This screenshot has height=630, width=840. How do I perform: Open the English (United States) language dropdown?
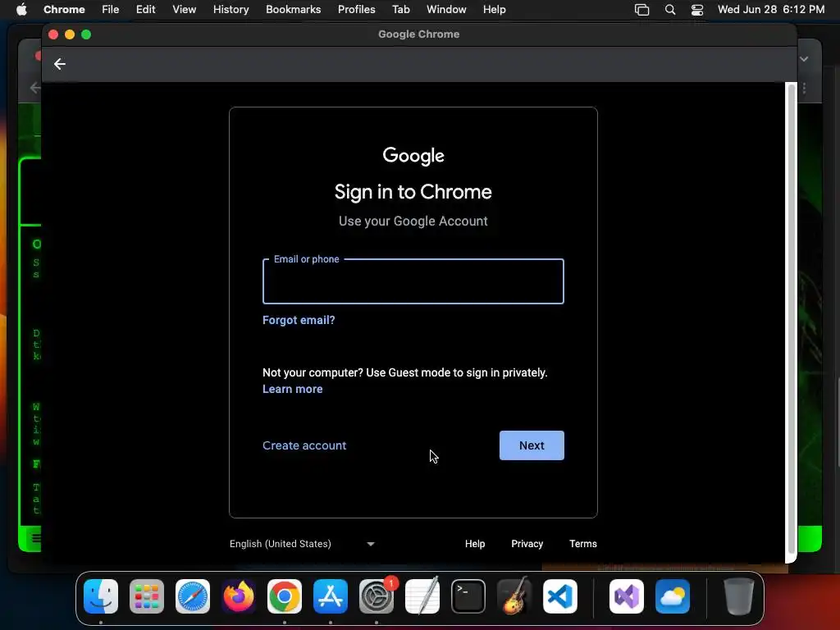[x=302, y=544]
